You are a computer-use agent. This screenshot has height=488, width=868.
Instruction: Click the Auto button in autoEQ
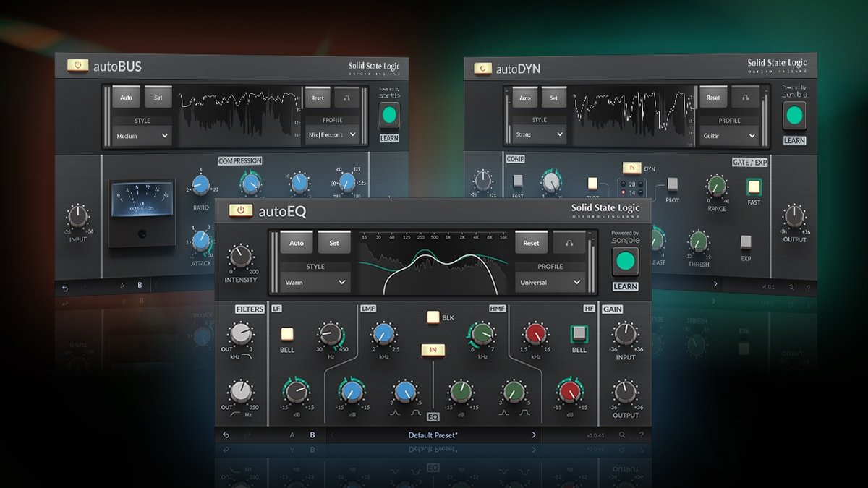pos(297,243)
